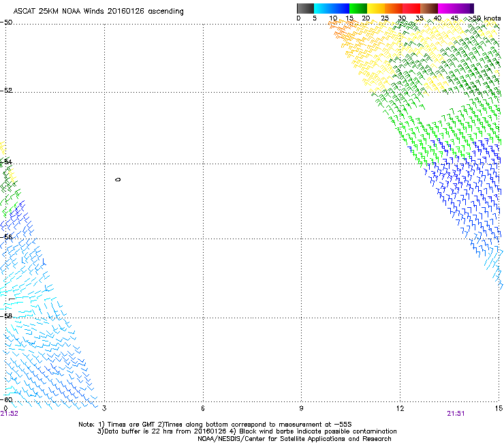Click the longitude label 6
Viewport: 504px width, 443px height.
203,408
